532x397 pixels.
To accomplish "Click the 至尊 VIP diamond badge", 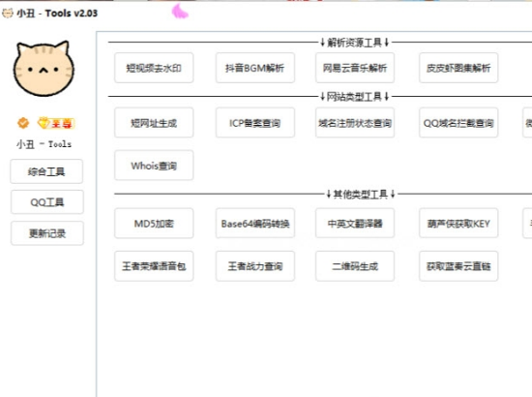I will click(56, 123).
